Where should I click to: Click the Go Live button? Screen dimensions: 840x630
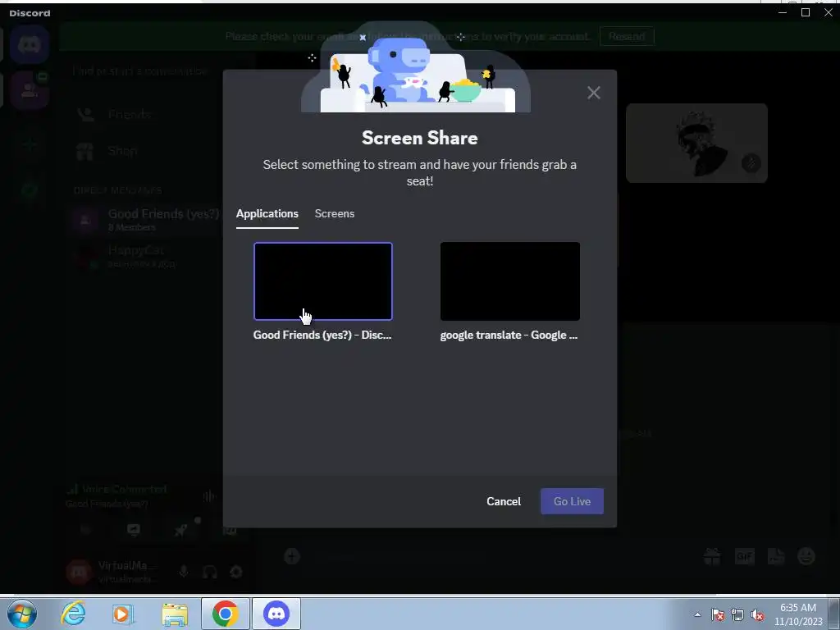[x=572, y=501]
